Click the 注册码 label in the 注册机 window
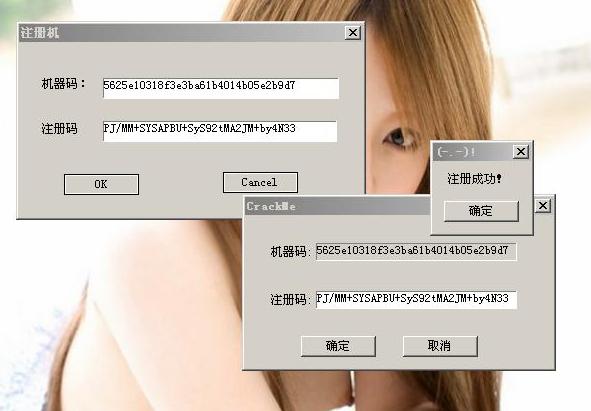 tap(59, 129)
